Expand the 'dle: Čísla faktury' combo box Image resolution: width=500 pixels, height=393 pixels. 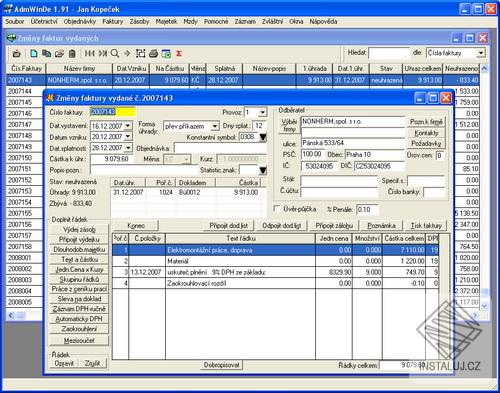pos(481,53)
